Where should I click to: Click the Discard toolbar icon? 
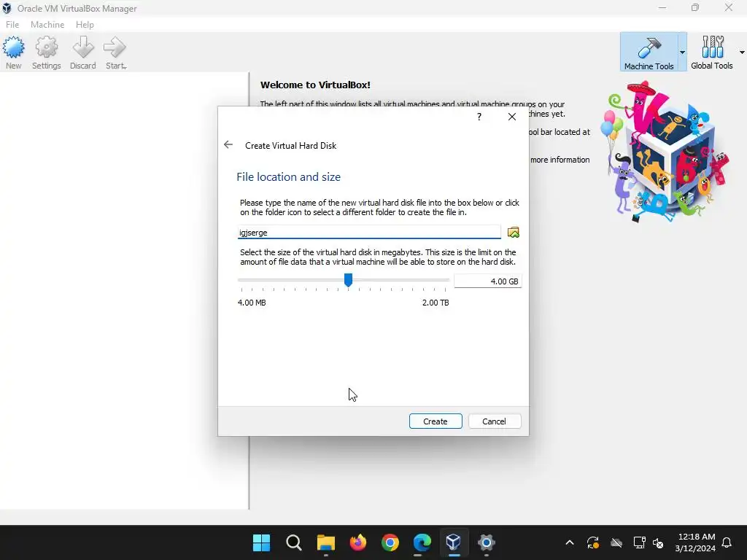[x=83, y=52]
